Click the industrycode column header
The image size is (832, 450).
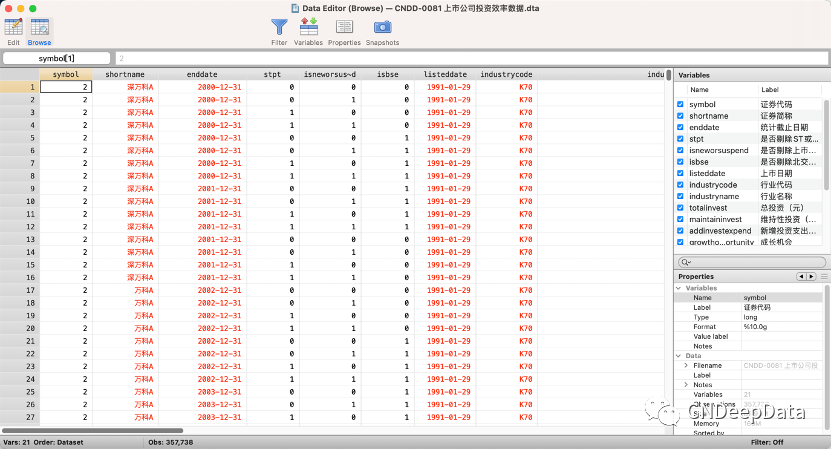click(x=506, y=74)
